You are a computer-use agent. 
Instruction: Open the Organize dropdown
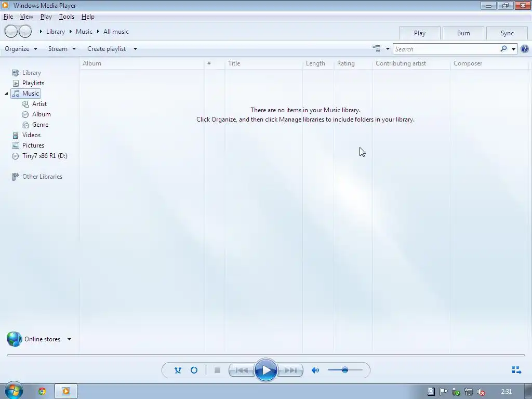pyautogui.click(x=21, y=49)
